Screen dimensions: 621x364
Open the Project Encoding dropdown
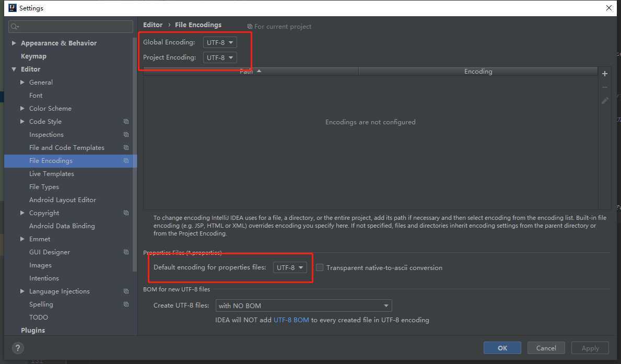click(x=220, y=57)
